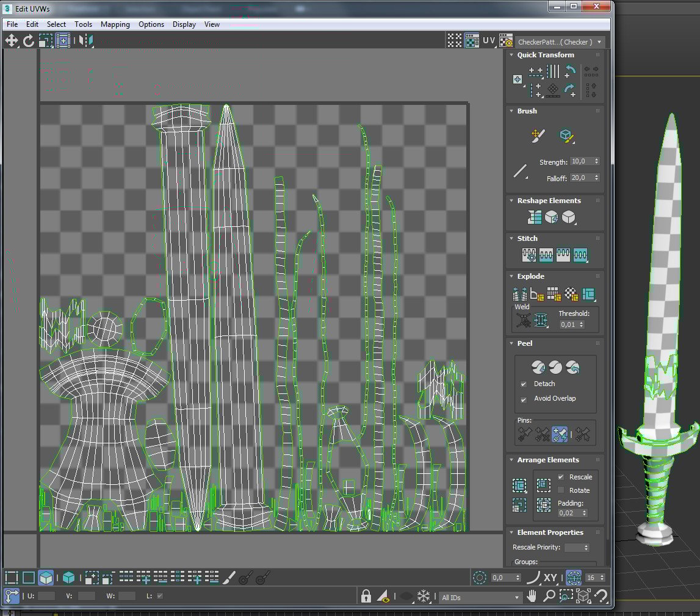This screenshot has height=616, width=700.
Task: Collapse the Stitch rollout
Action: click(x=511, y=238)
